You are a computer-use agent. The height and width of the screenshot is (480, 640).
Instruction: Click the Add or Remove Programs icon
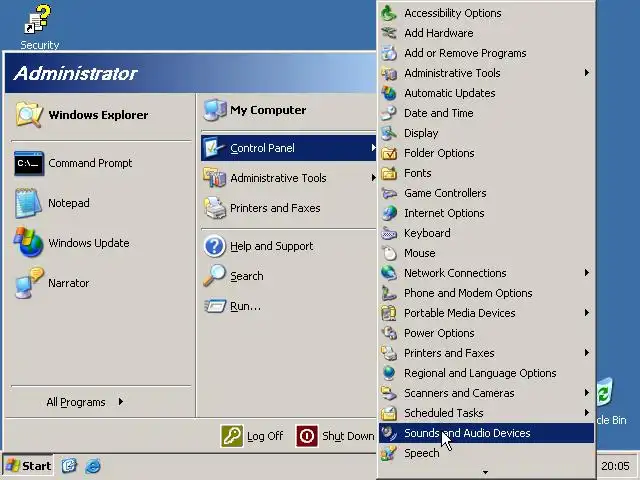pos(389,53)
